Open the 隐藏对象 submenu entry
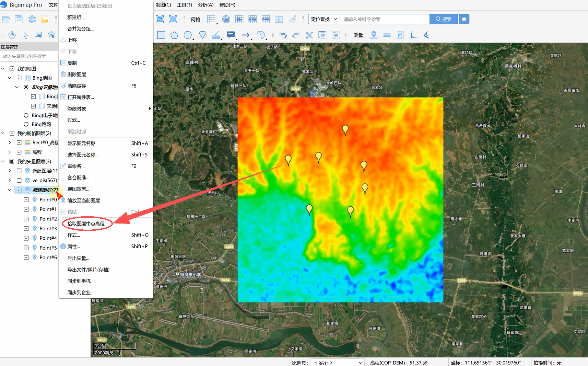 click(106, 109)
